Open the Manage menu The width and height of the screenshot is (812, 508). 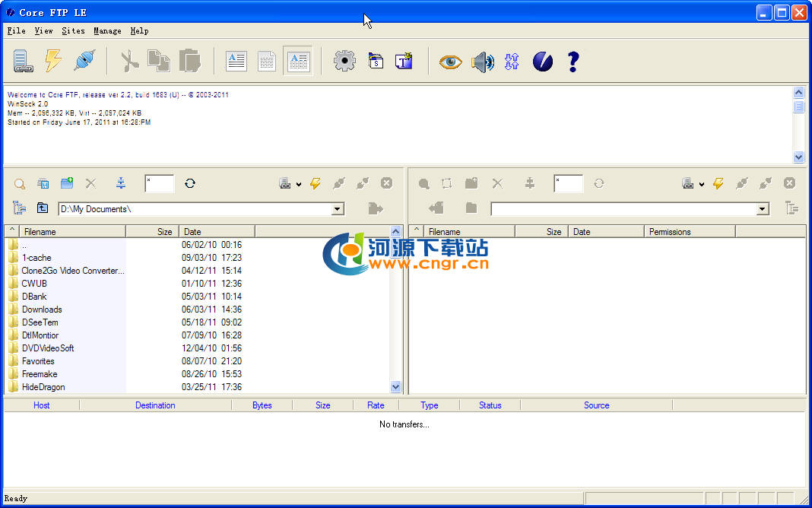[x=107, y=31]
